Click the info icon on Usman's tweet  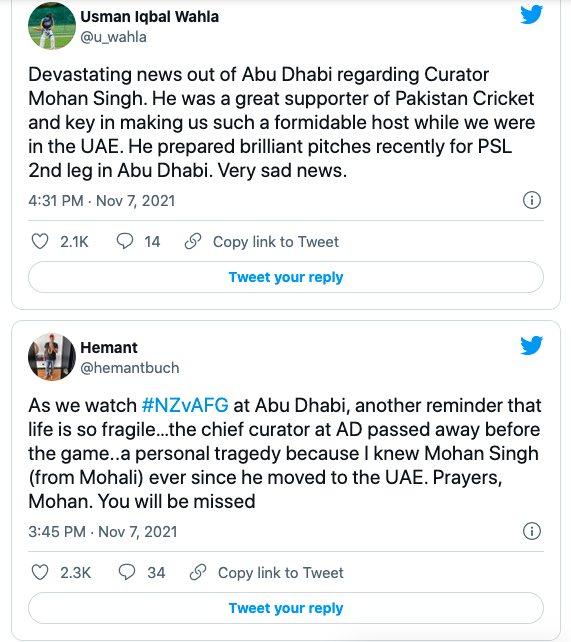click(532, 201)
